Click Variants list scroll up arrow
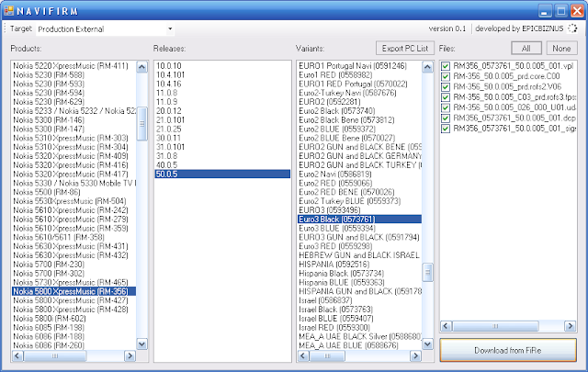This screenshot has width=588, height=372. [x=427, y=67]
